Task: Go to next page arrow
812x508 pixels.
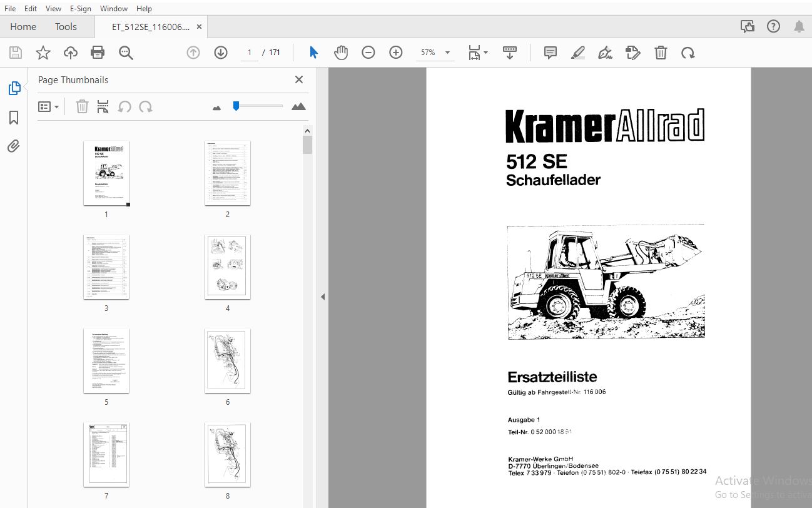Action: tap(221, 53)
